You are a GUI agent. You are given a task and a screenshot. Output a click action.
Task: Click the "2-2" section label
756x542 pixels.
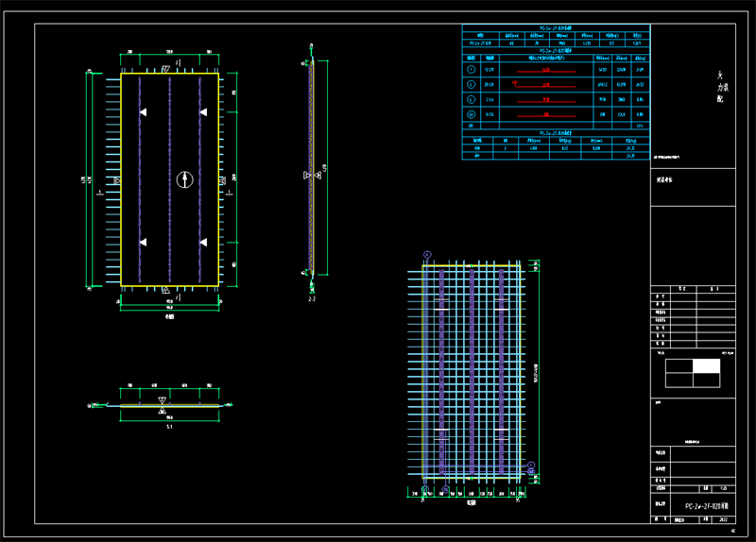[312, 298]
